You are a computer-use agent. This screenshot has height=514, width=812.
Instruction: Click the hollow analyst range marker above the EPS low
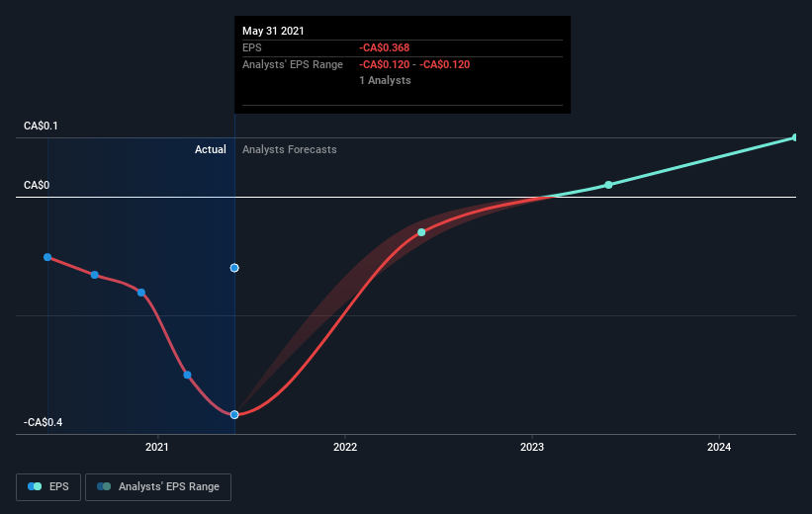pyautogui.click(x=234, y=268)
